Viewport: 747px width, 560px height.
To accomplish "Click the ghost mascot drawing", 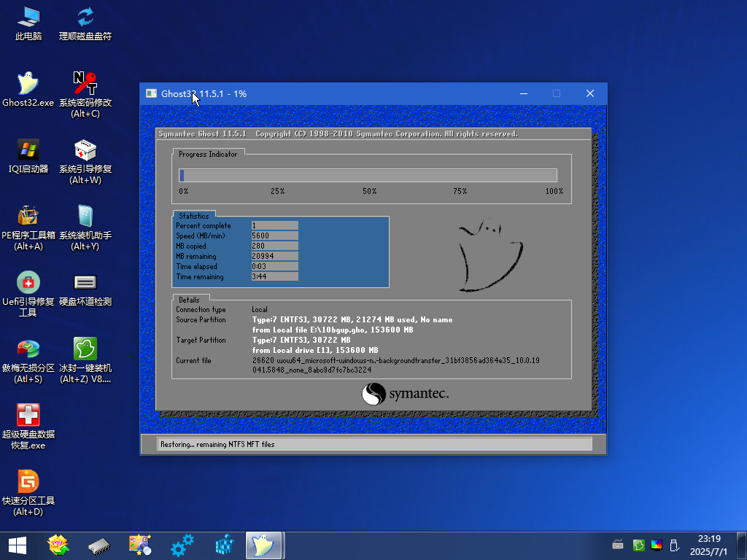I will pos(489,254).
